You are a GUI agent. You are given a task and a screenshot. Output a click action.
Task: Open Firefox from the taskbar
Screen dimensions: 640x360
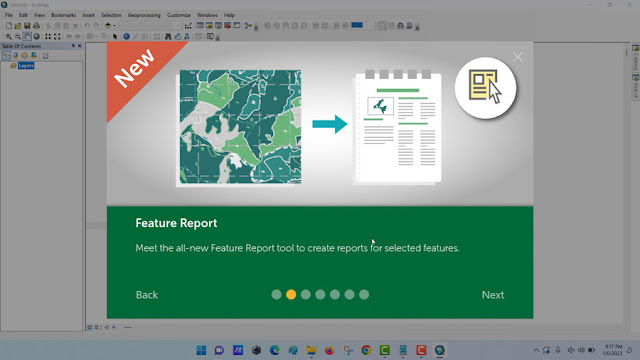[x=329, y=350]
